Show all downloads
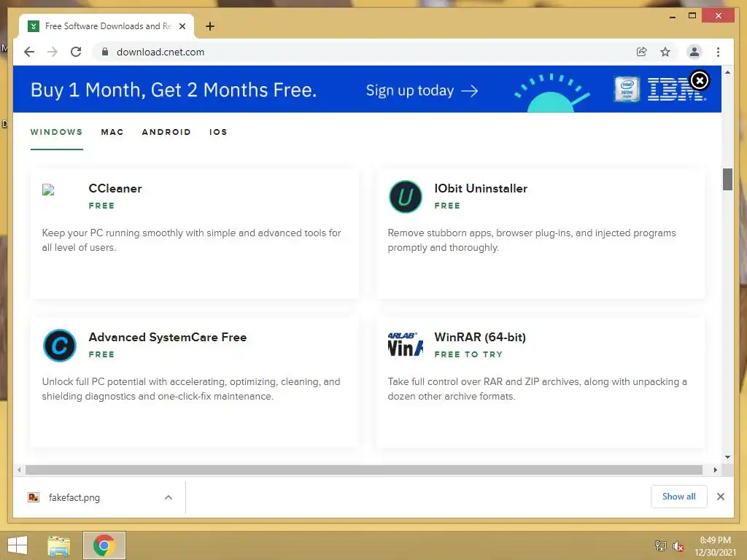747x560 pixels. [679, 497]
